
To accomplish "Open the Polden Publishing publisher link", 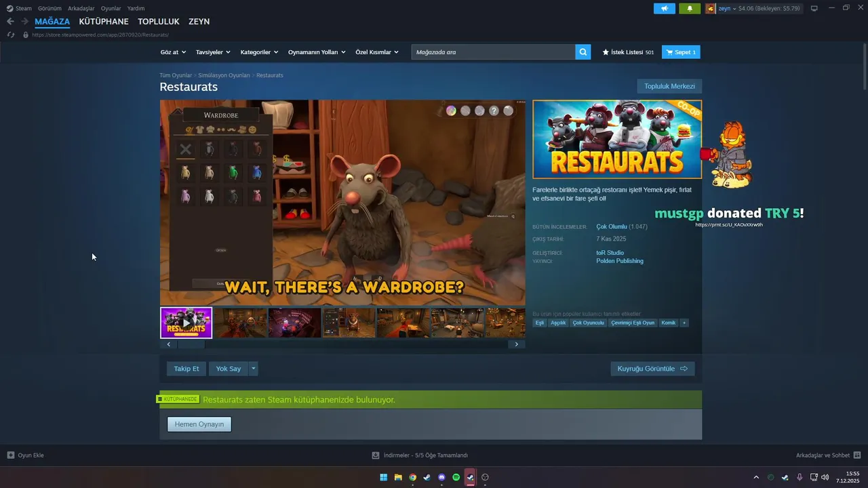I will (620, 261).
